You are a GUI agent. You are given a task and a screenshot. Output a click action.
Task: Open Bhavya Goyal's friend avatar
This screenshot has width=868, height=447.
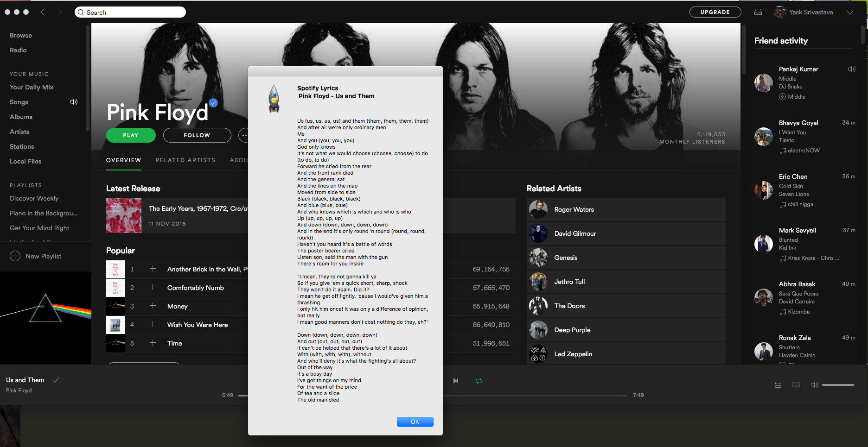(764, 137)
